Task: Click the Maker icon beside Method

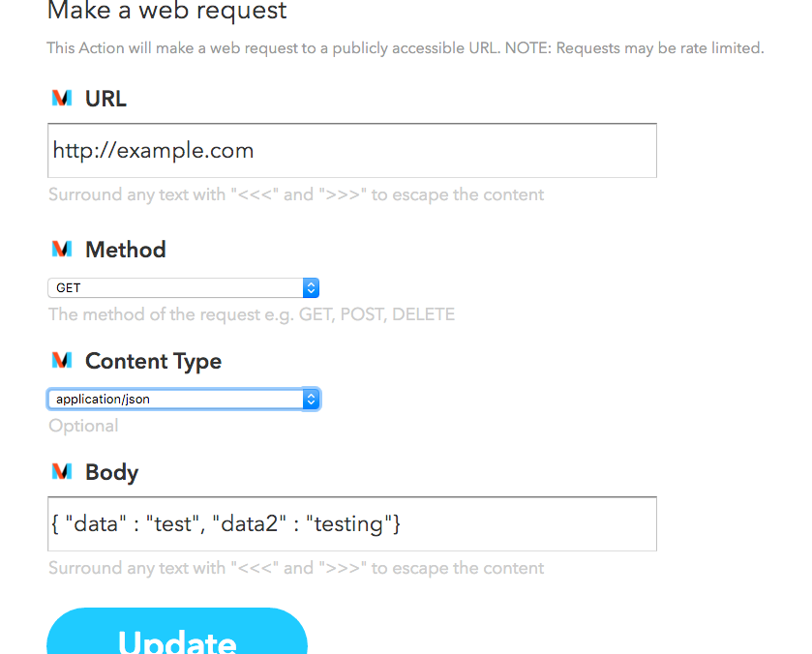Action: [x=62, y=250]
